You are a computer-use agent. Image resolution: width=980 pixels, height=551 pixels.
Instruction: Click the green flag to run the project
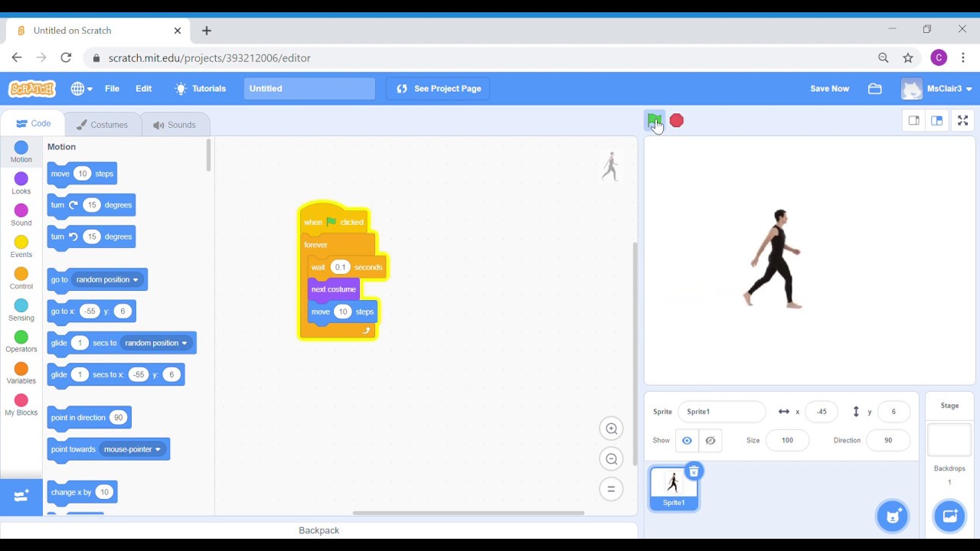pos(654,120)
